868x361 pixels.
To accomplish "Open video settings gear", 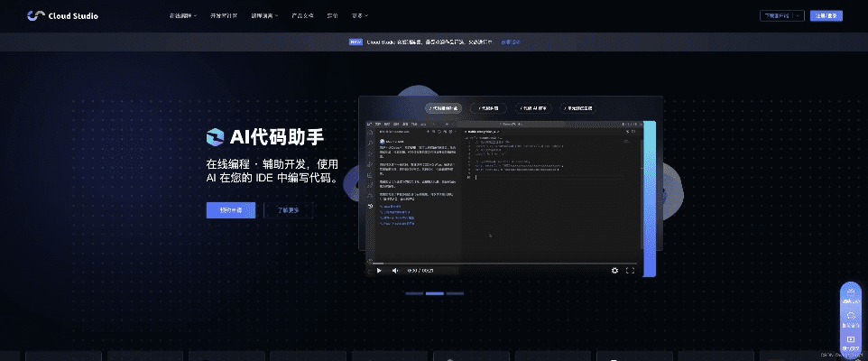I will (x=614, y=270).
